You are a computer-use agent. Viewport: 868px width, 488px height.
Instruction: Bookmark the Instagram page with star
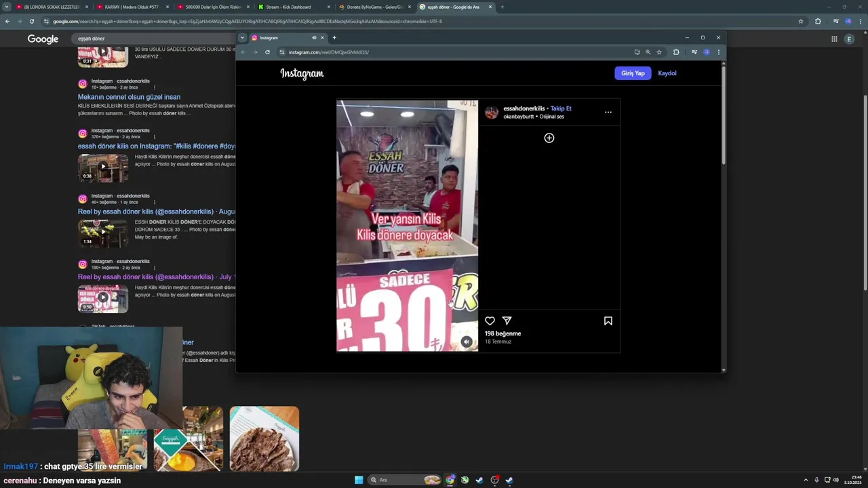[659, 52]
